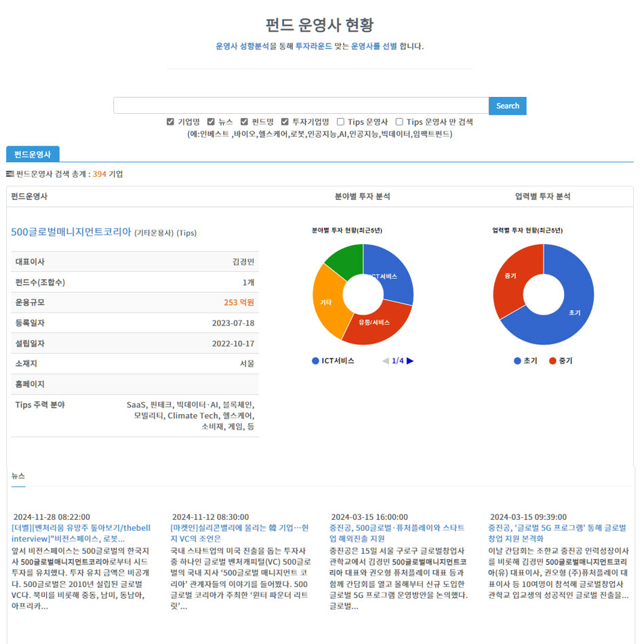
Task: Open the 뉴스 tab section
Action: (18, 476)
